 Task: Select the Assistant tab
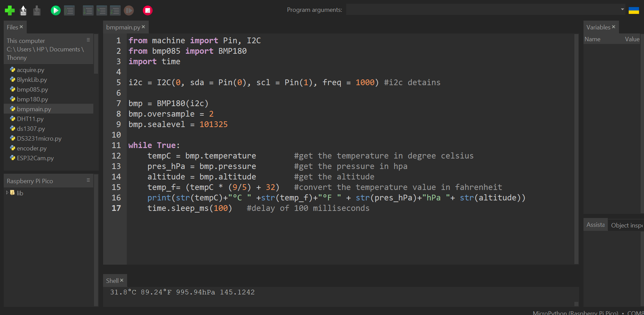595,224
